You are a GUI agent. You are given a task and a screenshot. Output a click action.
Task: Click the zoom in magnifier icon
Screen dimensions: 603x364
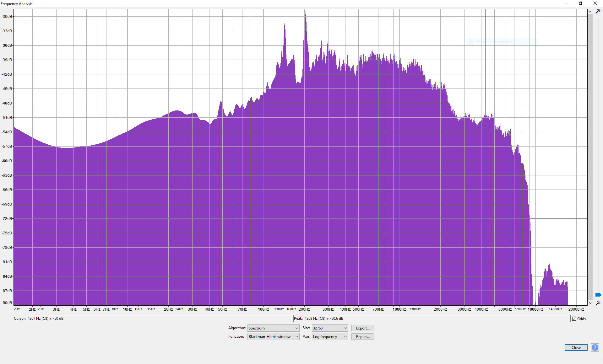pos(598,11)
